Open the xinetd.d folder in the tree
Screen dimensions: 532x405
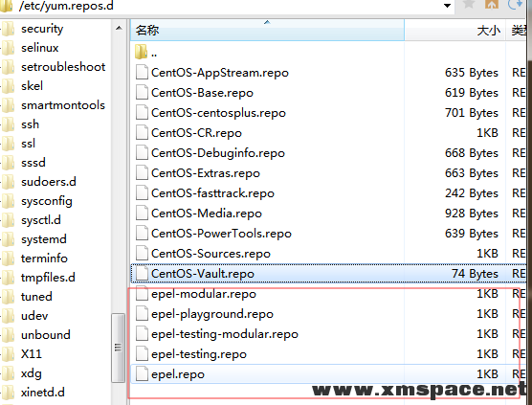42,393
